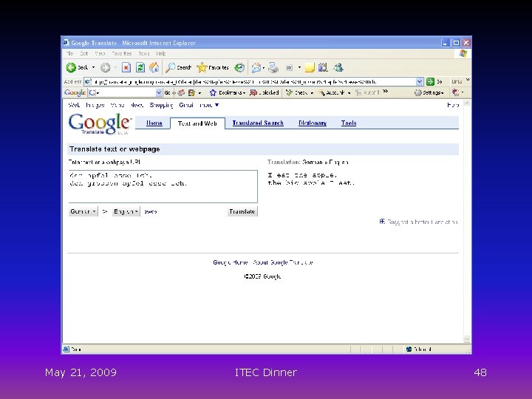Open the Translated Search tab

point(258,123)
